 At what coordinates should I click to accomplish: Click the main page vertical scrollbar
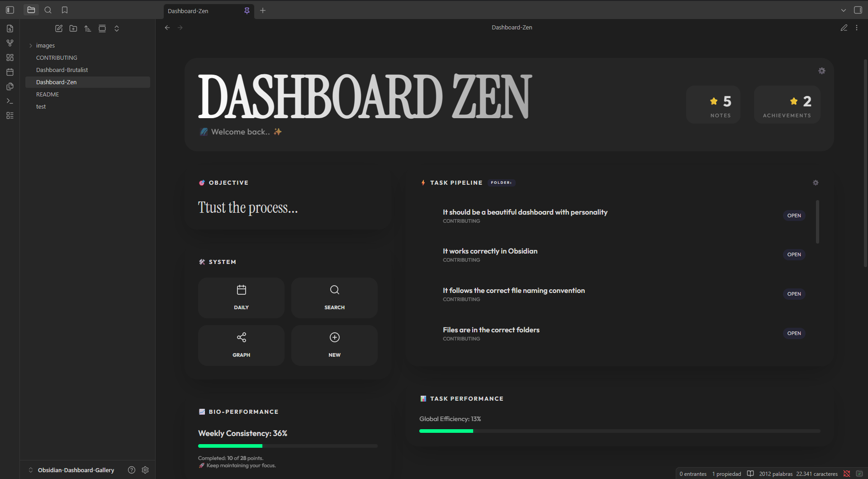[865, 163]
